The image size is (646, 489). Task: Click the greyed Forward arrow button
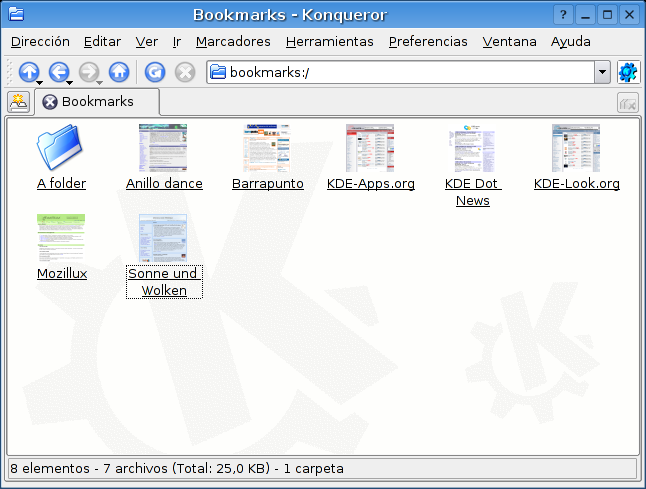(x=89, y=72)
